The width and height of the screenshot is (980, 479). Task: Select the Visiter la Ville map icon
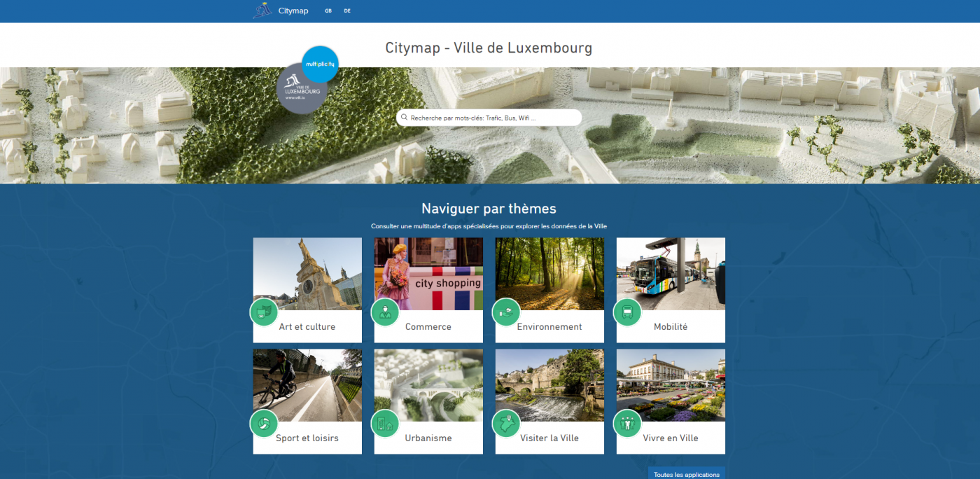point(506,423)
